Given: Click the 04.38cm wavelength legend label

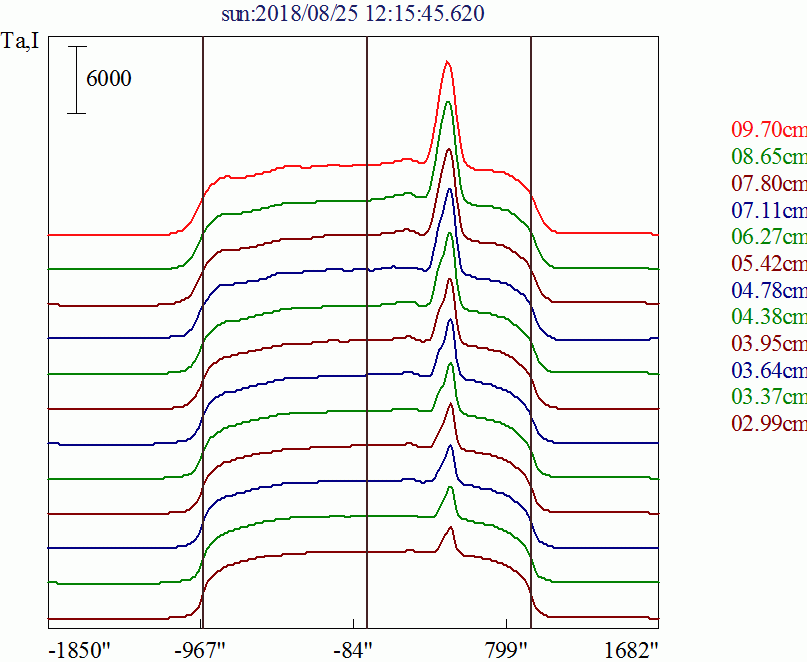Looking at the screenshot, I should click(769, 316).
